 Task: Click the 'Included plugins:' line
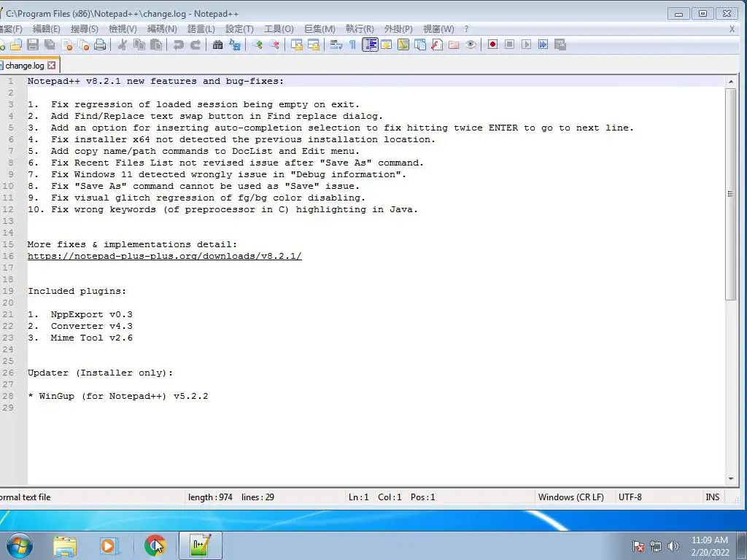[x=77, y=291]
